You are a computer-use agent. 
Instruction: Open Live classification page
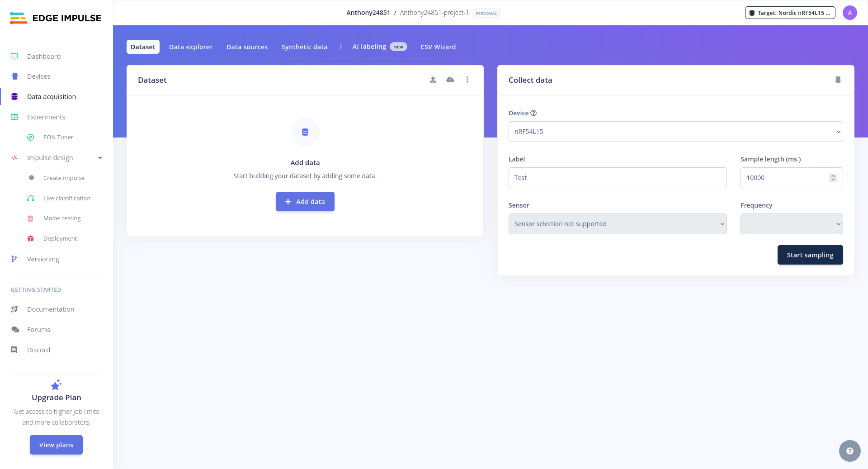point(67,198)
